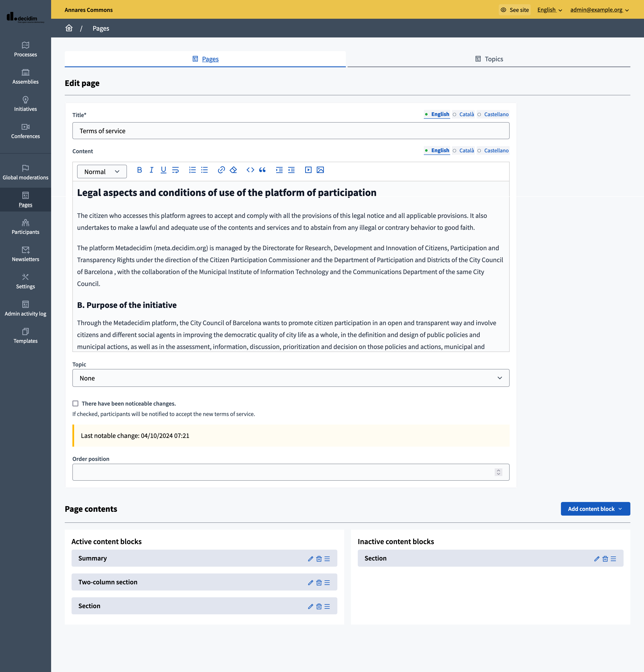Click the Order position stepper control
644x672 pixels.
point(498,472)
